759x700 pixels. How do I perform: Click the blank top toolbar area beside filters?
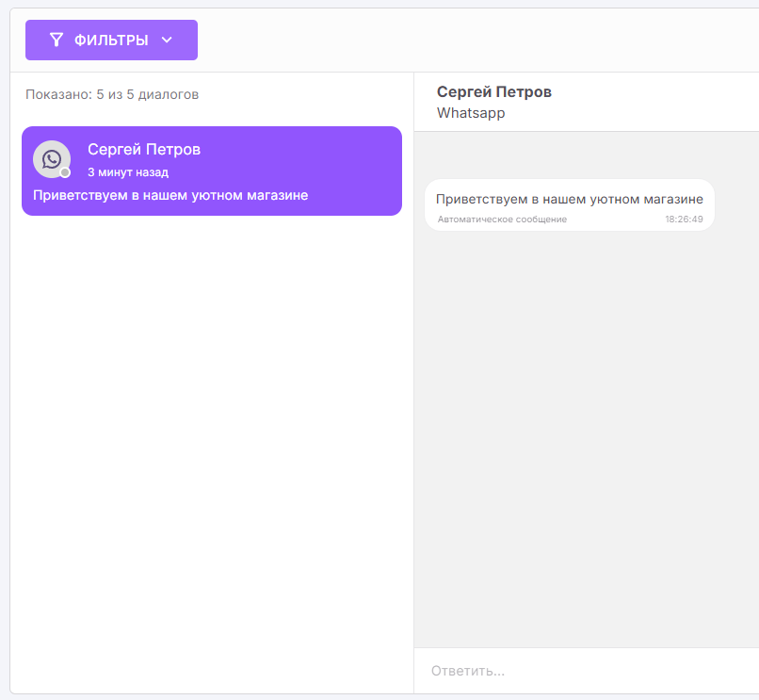471,40
